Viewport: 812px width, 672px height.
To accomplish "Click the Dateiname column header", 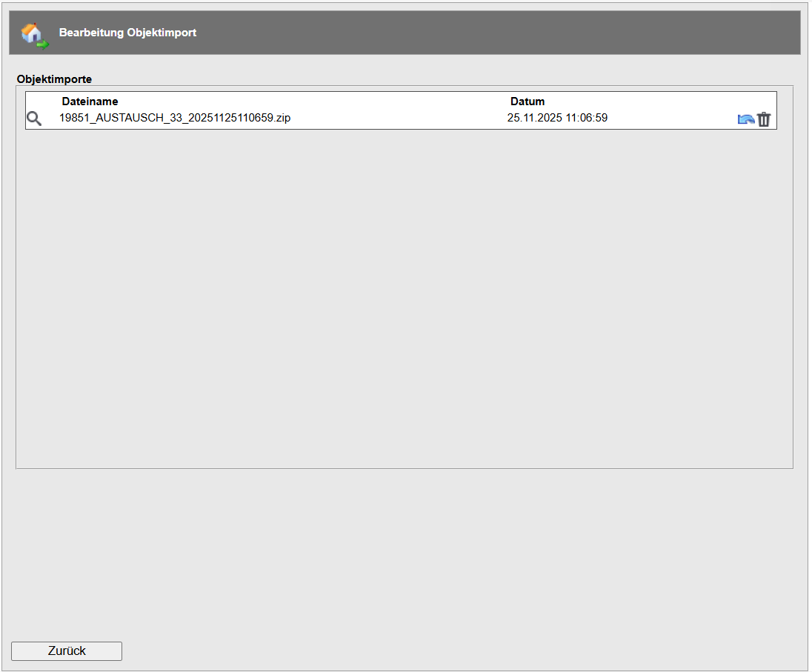I will point(90,102).
